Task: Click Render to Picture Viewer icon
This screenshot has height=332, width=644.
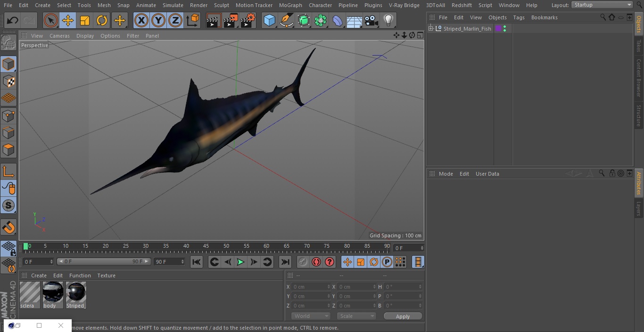Action: tap(231, 20)
